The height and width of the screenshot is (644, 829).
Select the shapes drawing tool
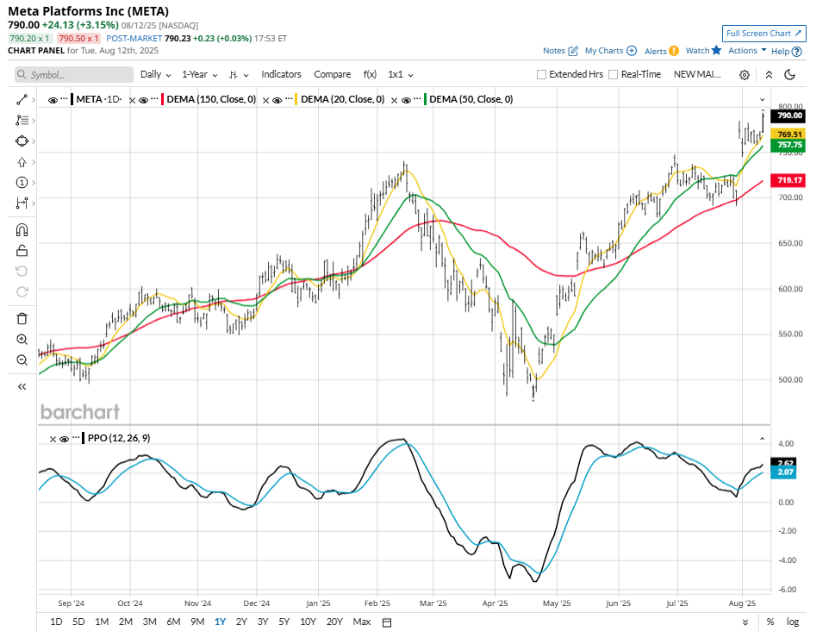pyautogui.click(x=22, y=141)
